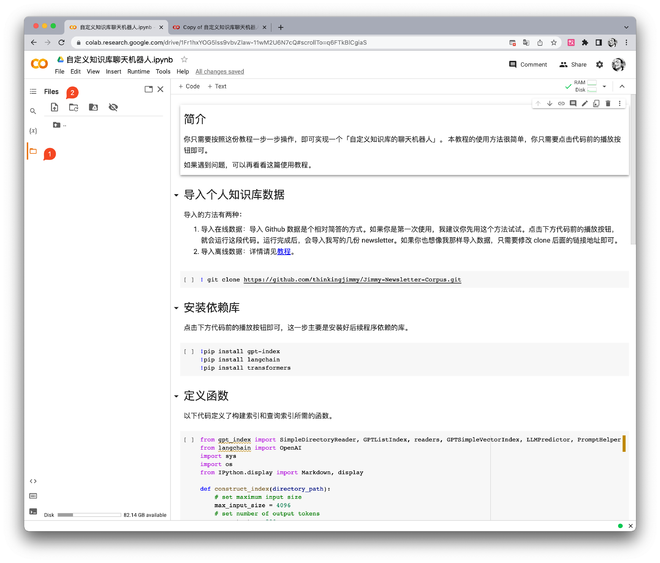Delete the selected cell using trash icon

tap(608, 103)
